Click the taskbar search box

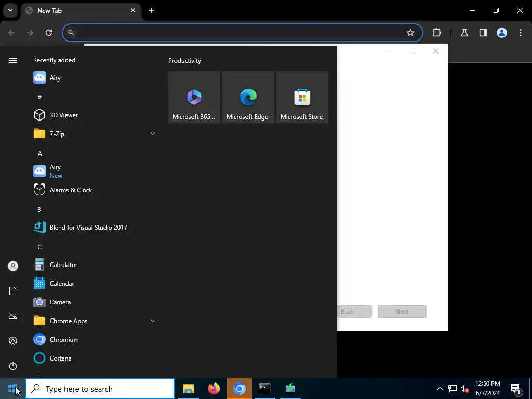click(100, 389)
